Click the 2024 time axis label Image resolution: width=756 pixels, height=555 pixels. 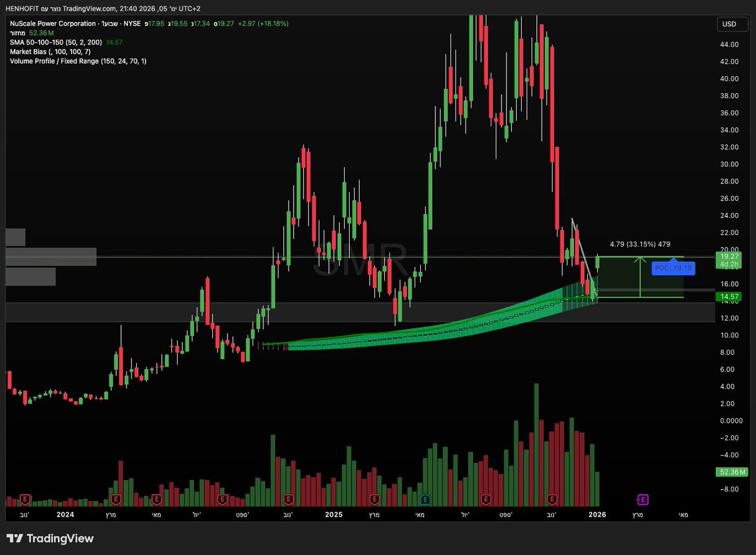point(65,515)
